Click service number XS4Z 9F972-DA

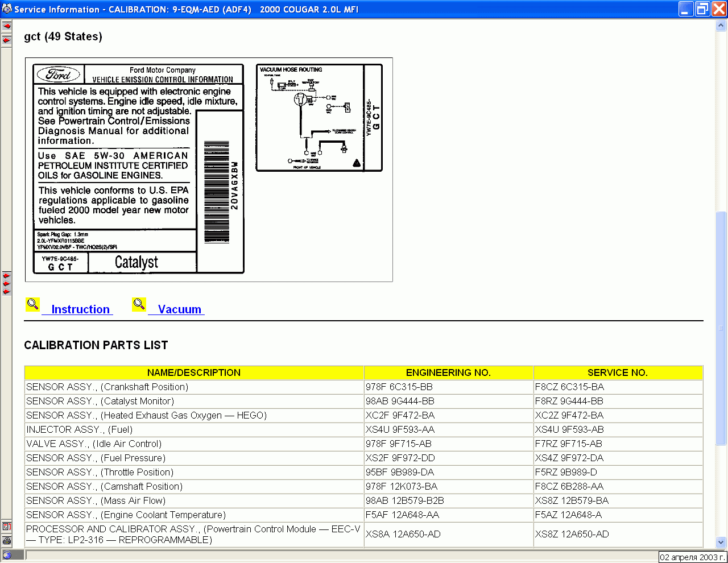[569, 458]
